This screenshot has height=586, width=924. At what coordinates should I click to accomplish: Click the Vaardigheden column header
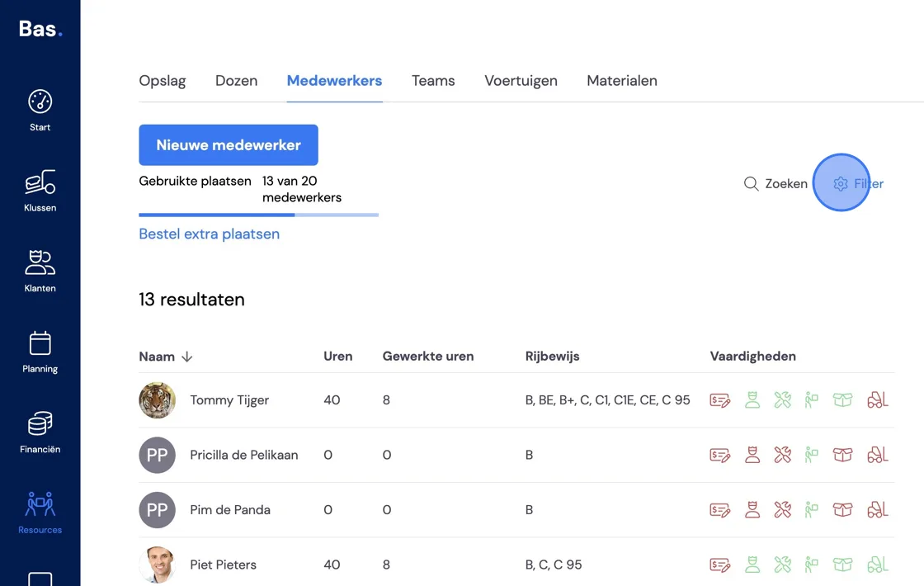[752, 356]
